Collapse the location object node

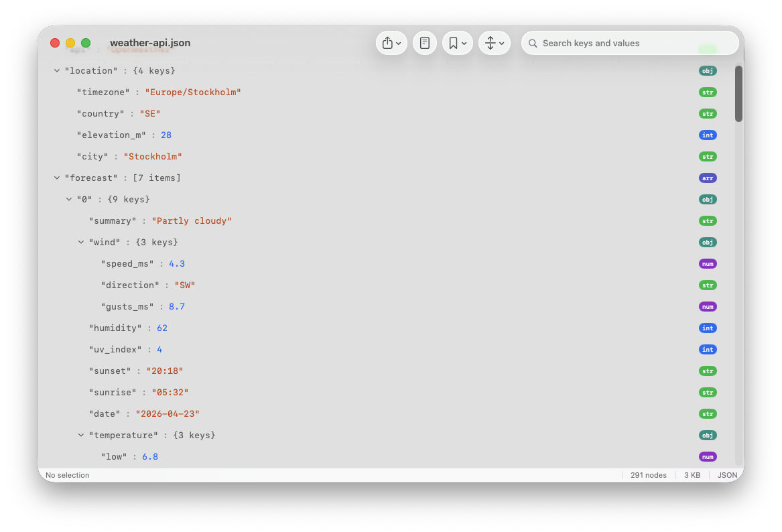[x=56, y=70]
